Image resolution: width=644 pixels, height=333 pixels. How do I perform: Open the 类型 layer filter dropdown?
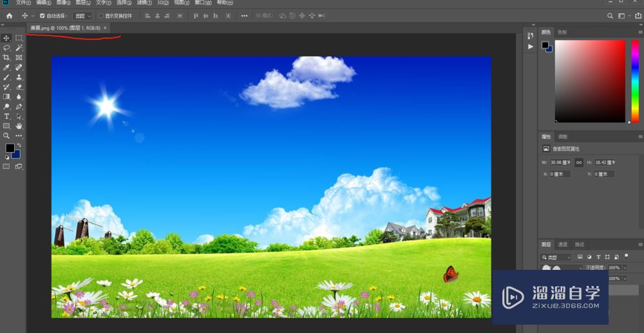[556, 257]
